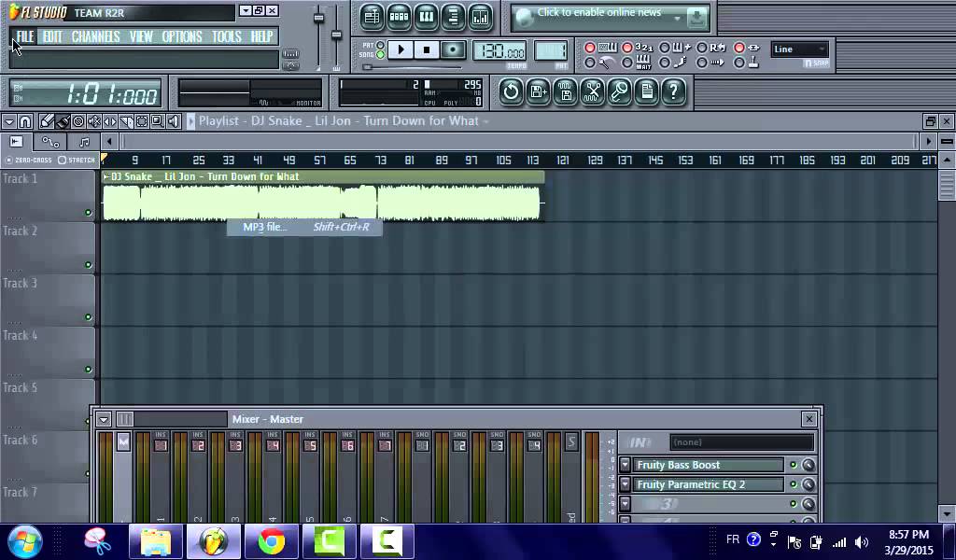Enable the ZERO-CROSS option
The height and width of the screenshot is (560, 956).
point(8,161)
